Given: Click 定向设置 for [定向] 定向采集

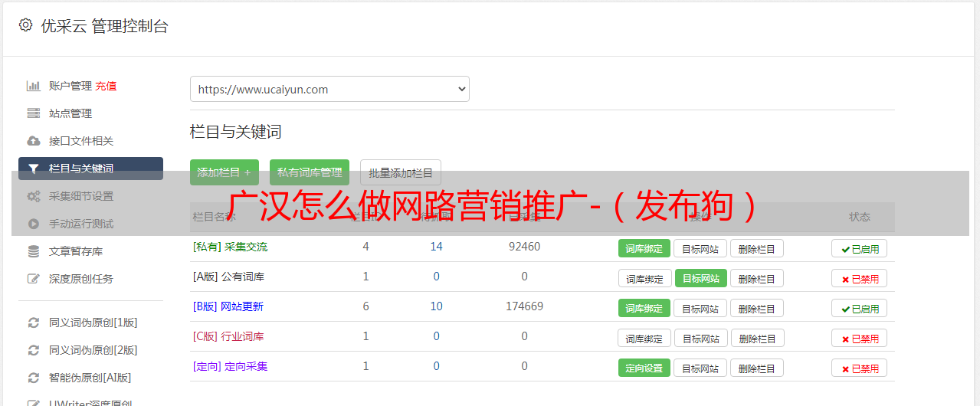Looking at the screenshot, I should point(644,368).
